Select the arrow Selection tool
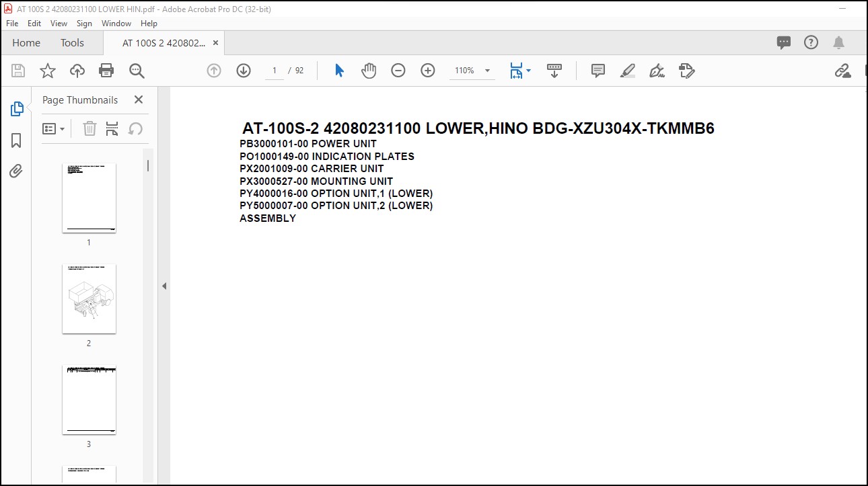This screenshot has width=868, height=486. 339,71
